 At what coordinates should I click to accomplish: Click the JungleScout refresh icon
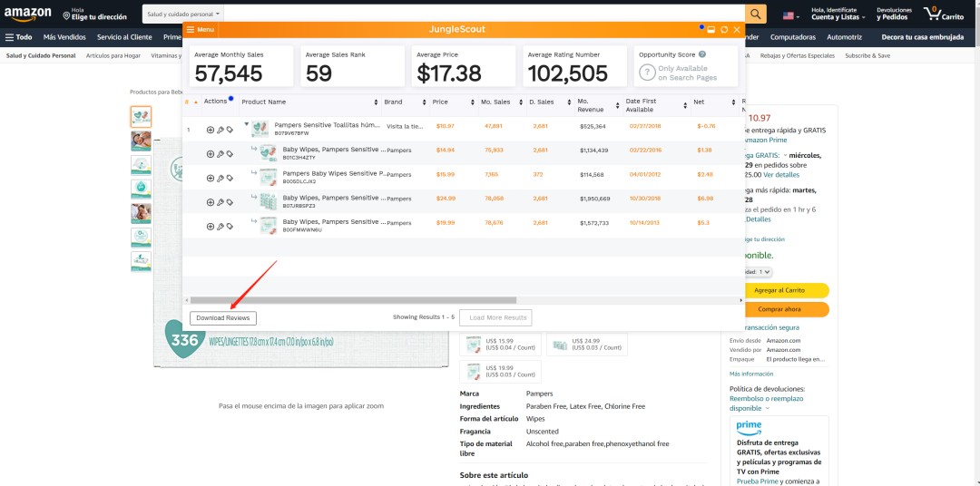[x=724, y=29]
